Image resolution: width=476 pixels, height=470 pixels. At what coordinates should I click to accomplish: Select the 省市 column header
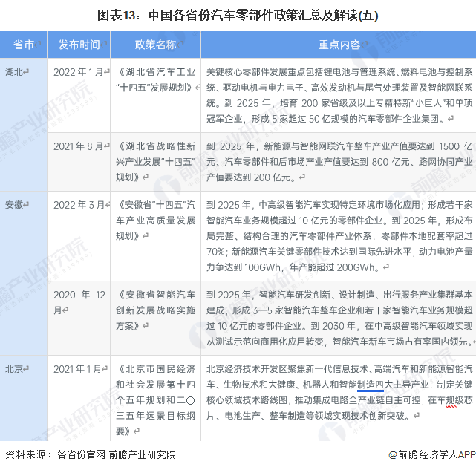pos(24,45)
